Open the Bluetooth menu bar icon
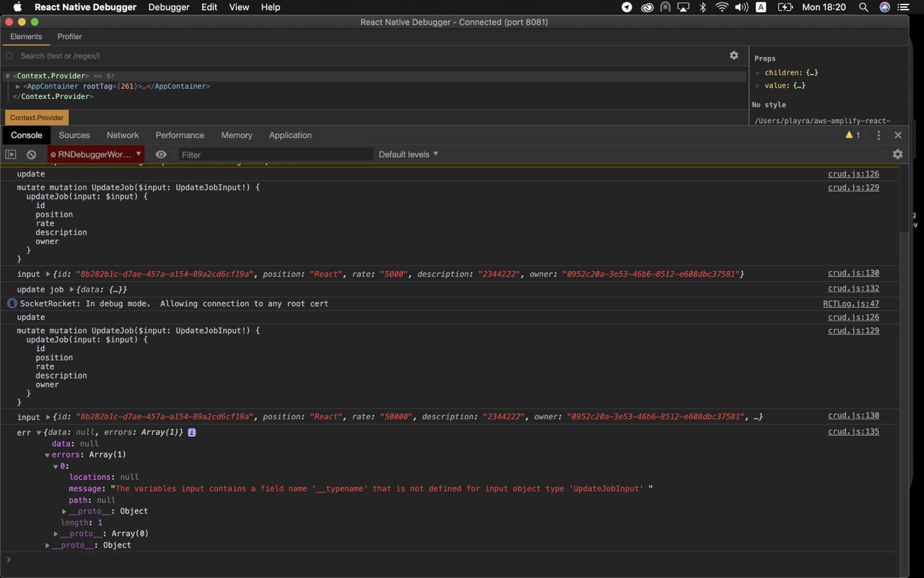Viewport: 924px width, 578px height. [702, 7]
